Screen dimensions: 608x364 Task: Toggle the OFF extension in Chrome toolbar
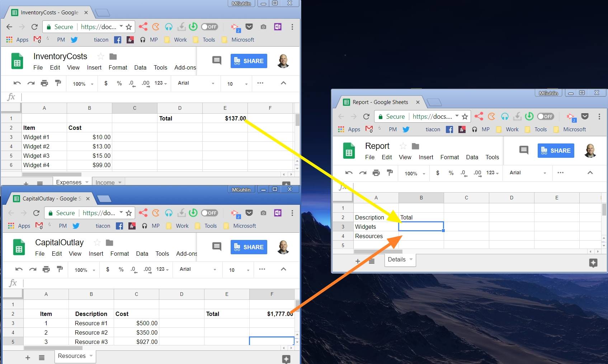209,27
